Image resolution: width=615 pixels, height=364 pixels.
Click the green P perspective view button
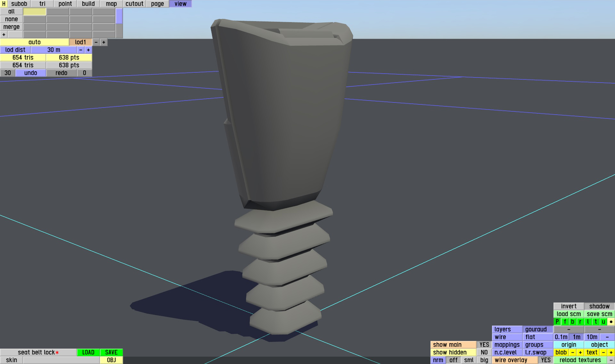(x=557, y=322)
